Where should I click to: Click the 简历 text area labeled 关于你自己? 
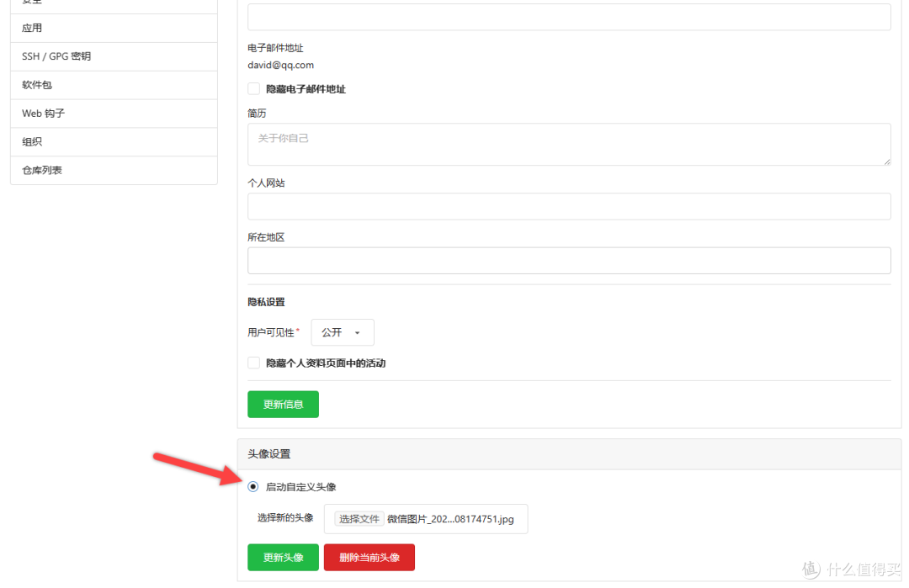pos(569,144)
